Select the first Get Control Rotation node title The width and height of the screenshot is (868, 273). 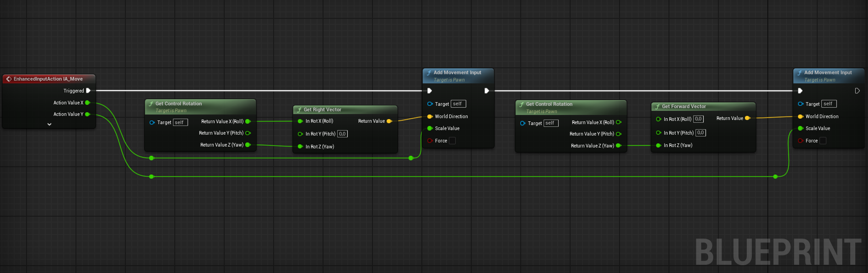pyautogui.click(x=178, y=104)
